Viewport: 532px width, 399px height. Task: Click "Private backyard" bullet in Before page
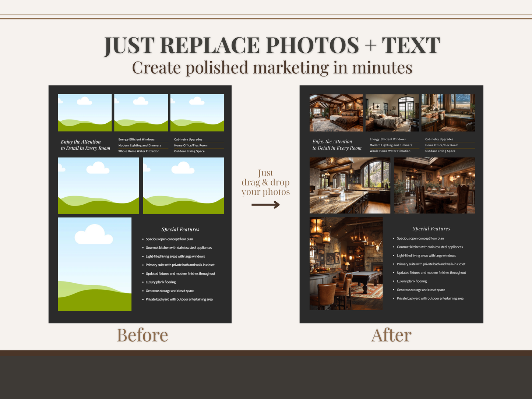(x=179, y=299)
